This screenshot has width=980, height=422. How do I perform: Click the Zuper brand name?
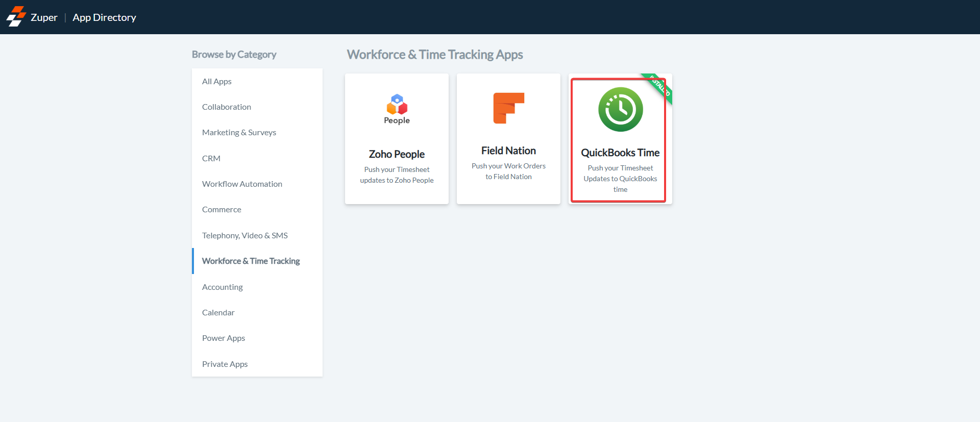pos(44,17)
